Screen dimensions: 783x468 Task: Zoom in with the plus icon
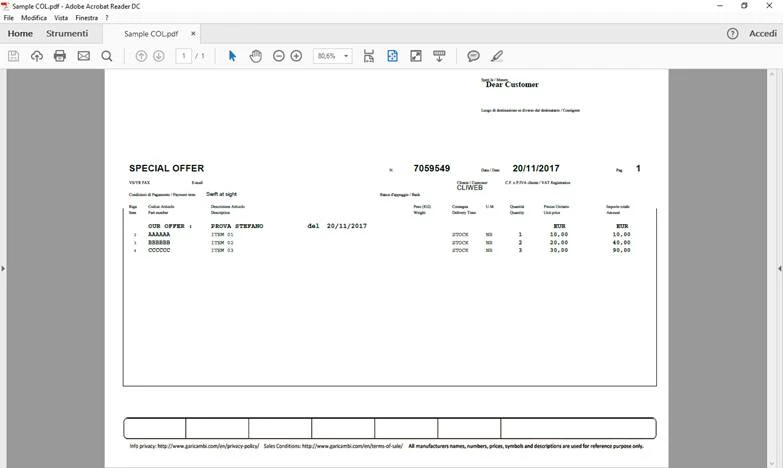[296, 56]
